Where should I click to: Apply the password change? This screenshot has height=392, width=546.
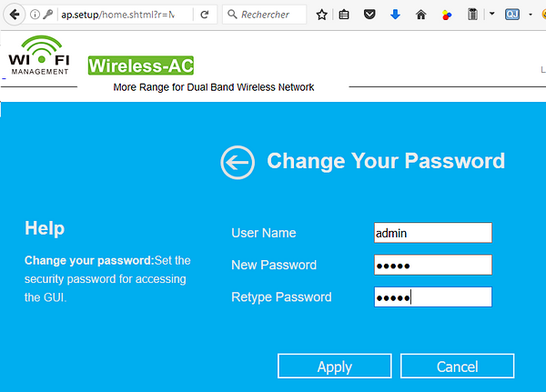click(335, 366)
